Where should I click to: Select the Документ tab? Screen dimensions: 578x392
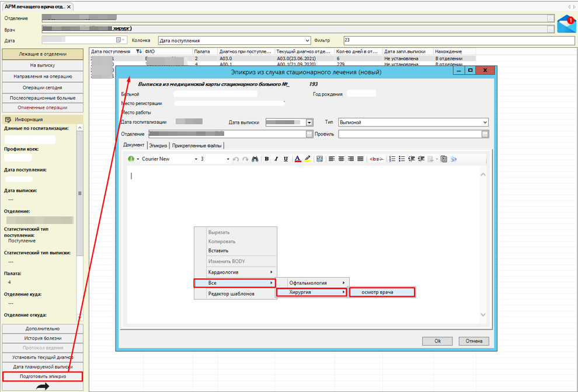pos(134,145)
